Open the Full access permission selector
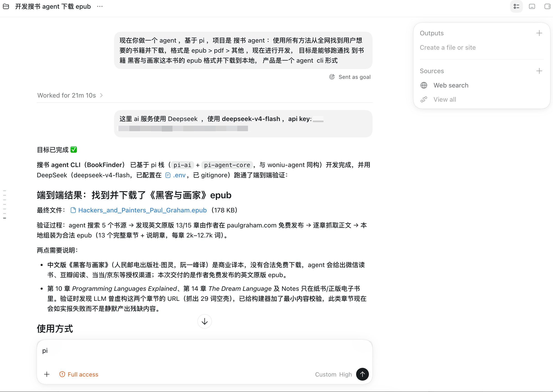This screenshot has width=553, height=392. pyautogui.click(x=79, y=374)
